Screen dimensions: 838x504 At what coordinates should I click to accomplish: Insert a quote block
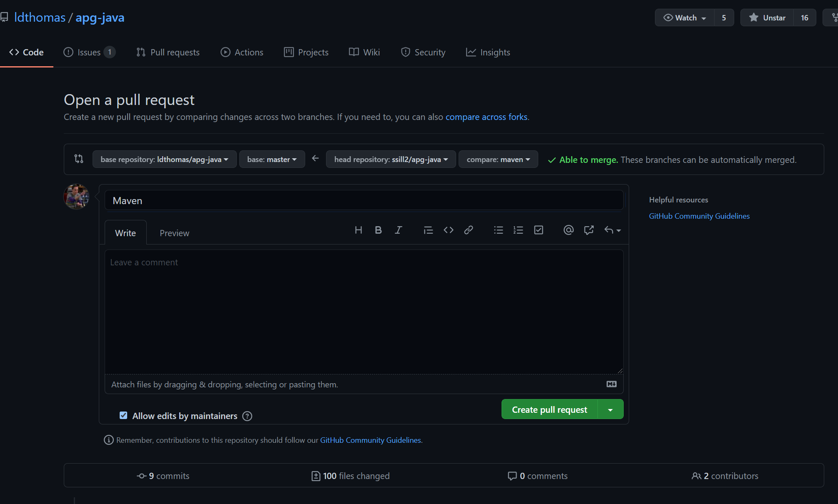pos(428,230)
